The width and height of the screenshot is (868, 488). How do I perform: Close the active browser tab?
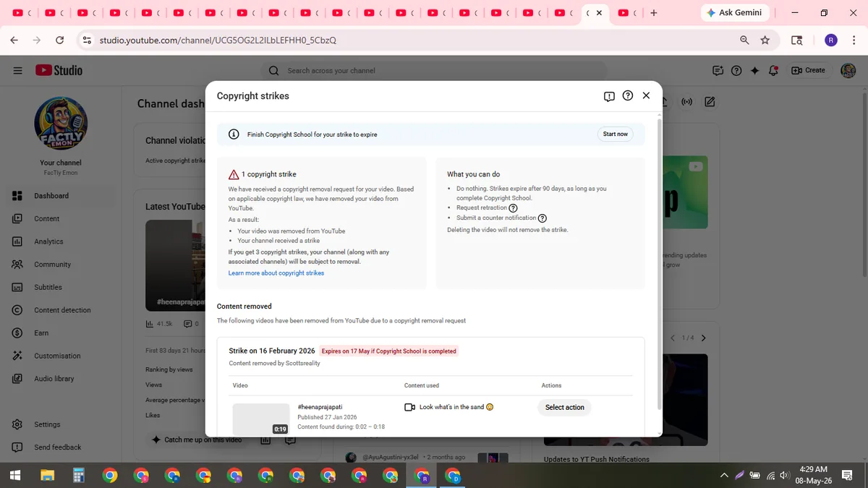click(x=599, y=13)
